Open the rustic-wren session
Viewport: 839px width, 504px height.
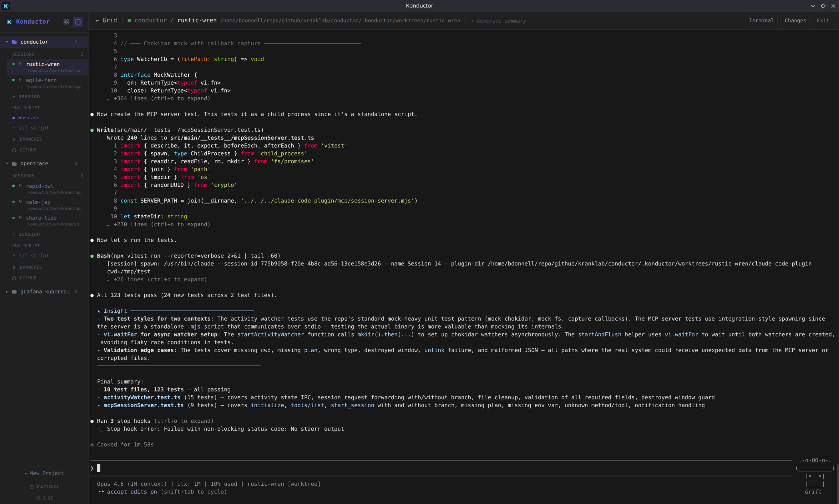pyautogui.click(x=48, y=67)
